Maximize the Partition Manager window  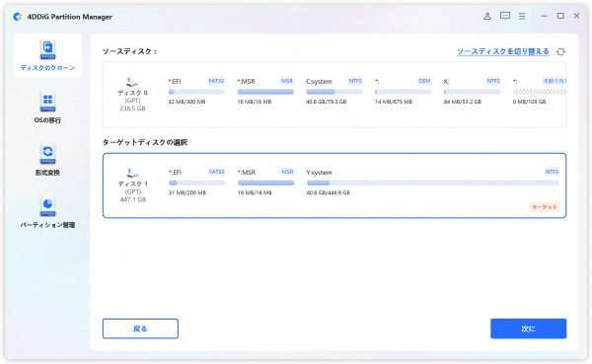tap(560, 16)
